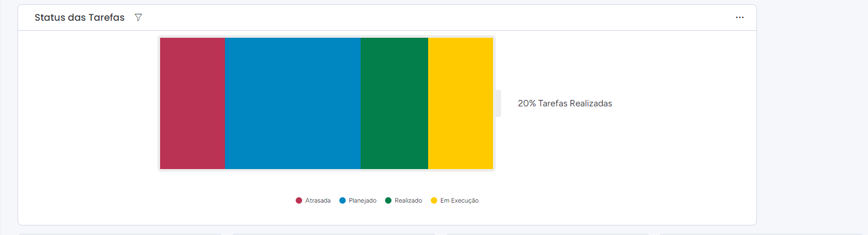Select the green Realizado bar segment
The width and height of the screenshot is (868, 235).
[x=394, y=103]
